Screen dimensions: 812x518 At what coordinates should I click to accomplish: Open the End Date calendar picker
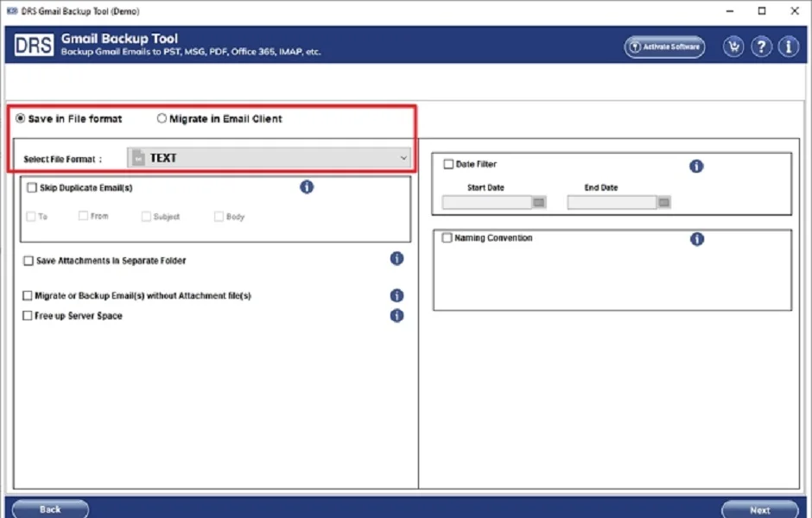click(663, 201)
